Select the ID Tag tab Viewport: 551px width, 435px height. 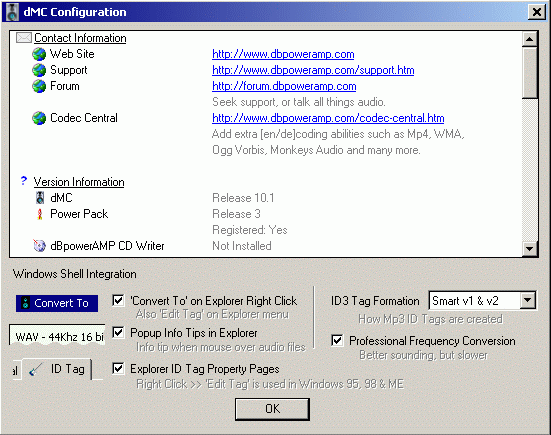tap(57, 369)
